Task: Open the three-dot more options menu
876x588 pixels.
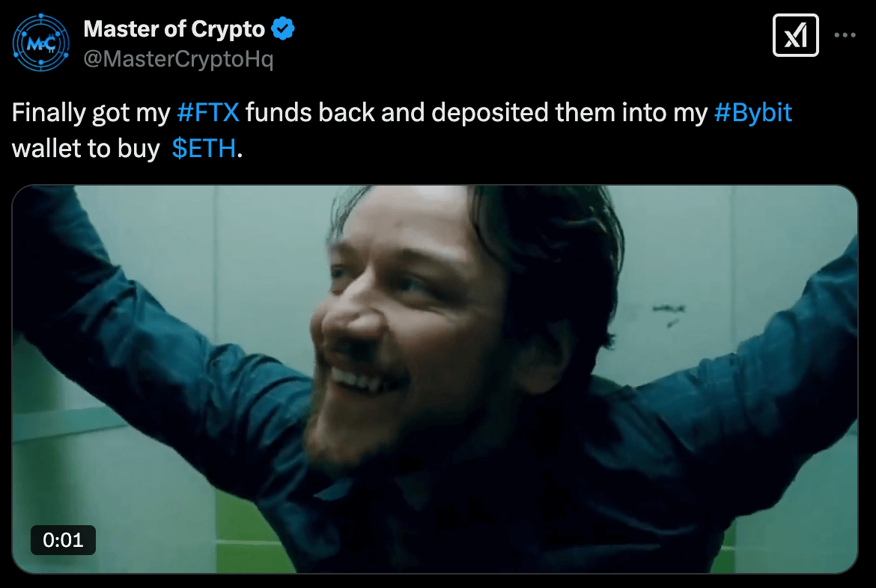Action: (845, 35)
